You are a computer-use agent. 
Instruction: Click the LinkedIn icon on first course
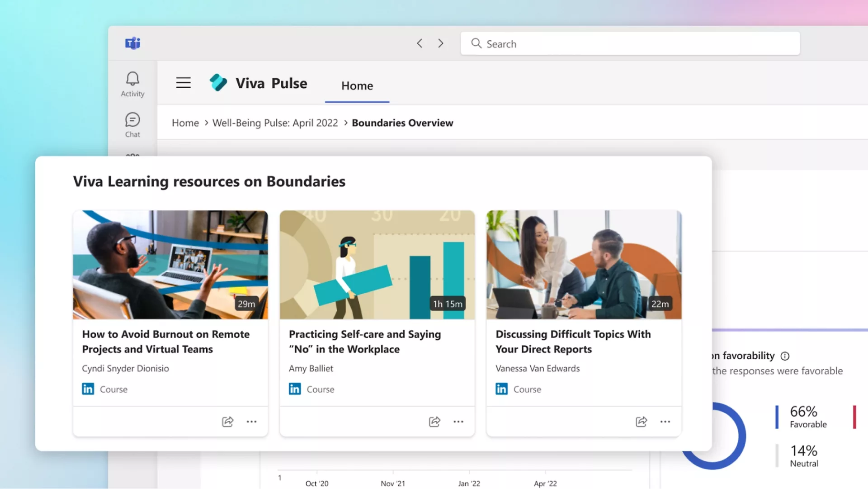tap(88, 388)
